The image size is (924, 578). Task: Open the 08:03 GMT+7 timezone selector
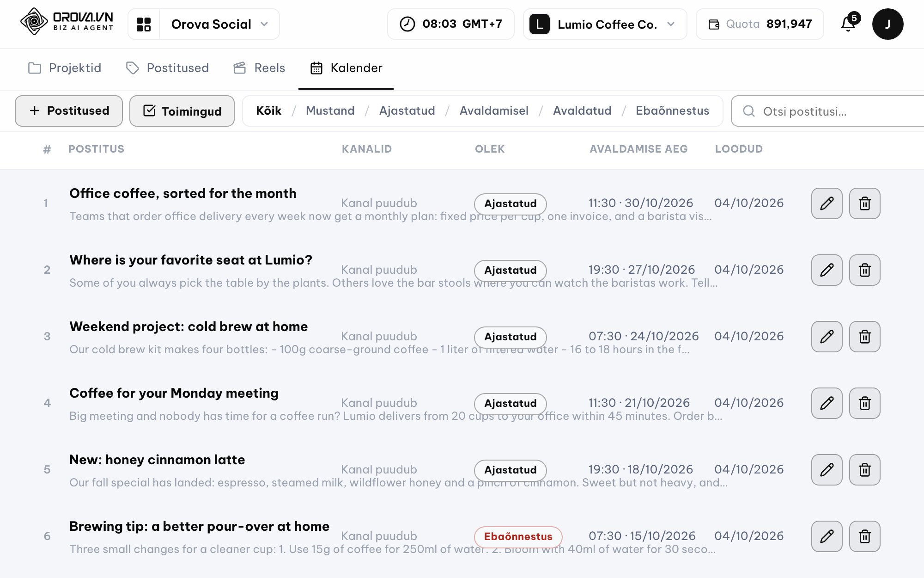click(x=450, y=24)
